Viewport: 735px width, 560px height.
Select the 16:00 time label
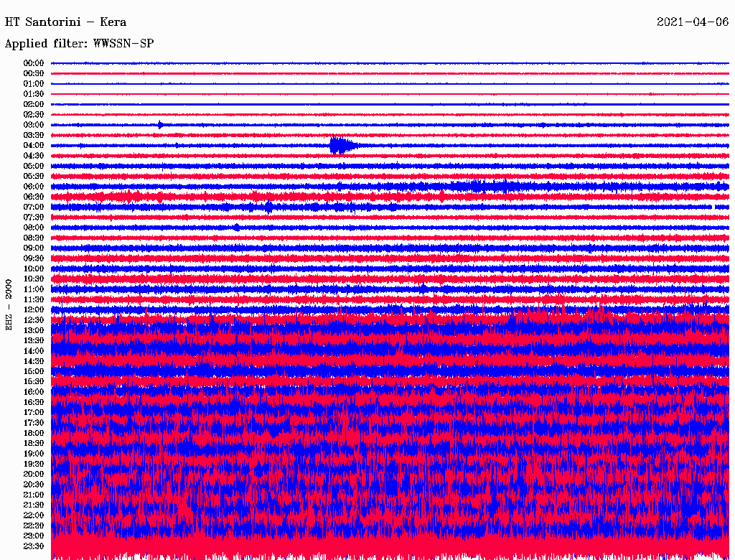34,392
